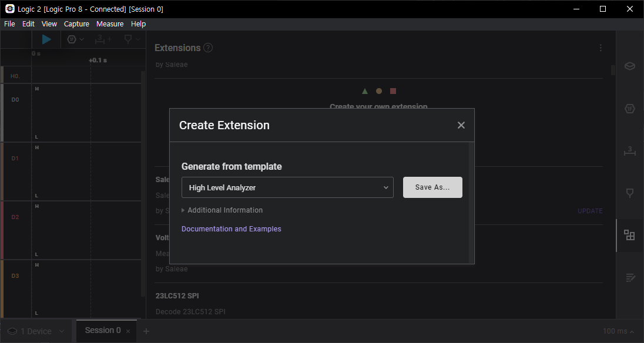Open the Analyzers panel in the right sidebar
This screenshot has width=644, height=343.
[x=630, y=109]
